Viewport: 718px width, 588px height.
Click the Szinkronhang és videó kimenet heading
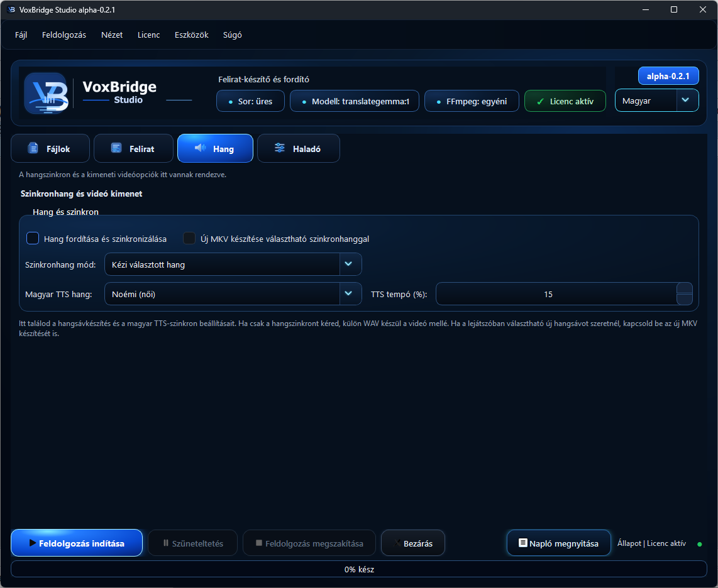pyautogui.click(x=82, y=193)
